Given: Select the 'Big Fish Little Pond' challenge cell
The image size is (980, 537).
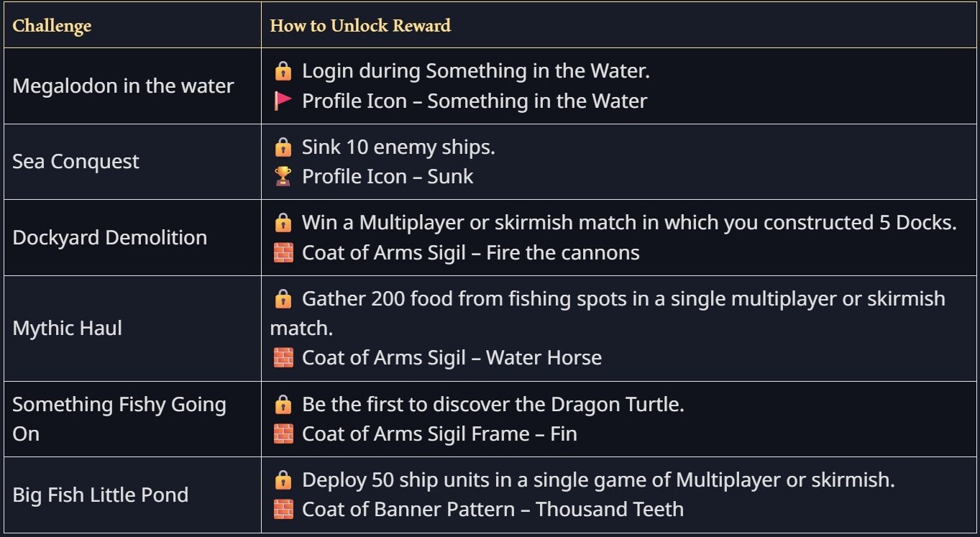Looking at the screenshot, I should click(x=100, y=495).
